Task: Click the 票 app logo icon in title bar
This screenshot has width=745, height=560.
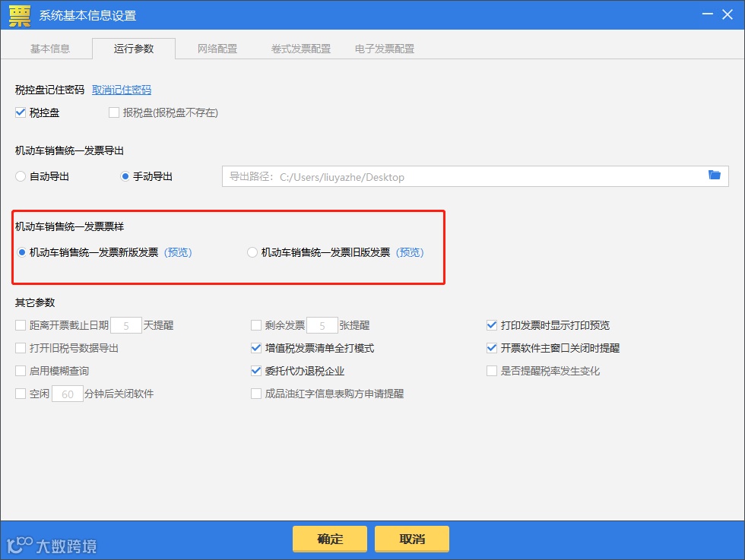Action: (19, 15)
